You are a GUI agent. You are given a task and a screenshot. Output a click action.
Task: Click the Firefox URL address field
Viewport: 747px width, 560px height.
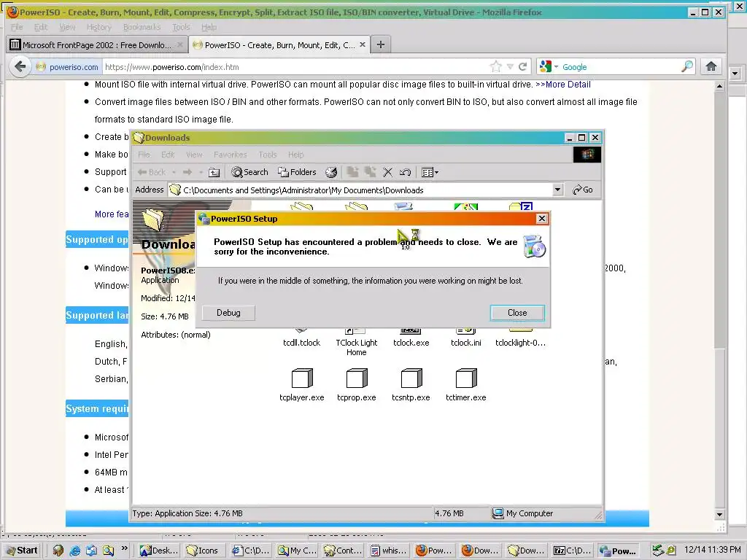pos(295,67)
